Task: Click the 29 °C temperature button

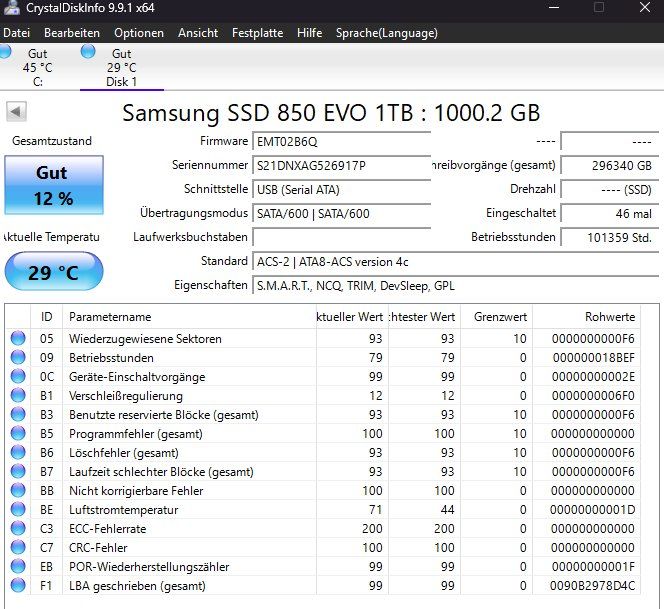Action: (x=54, y=271)
